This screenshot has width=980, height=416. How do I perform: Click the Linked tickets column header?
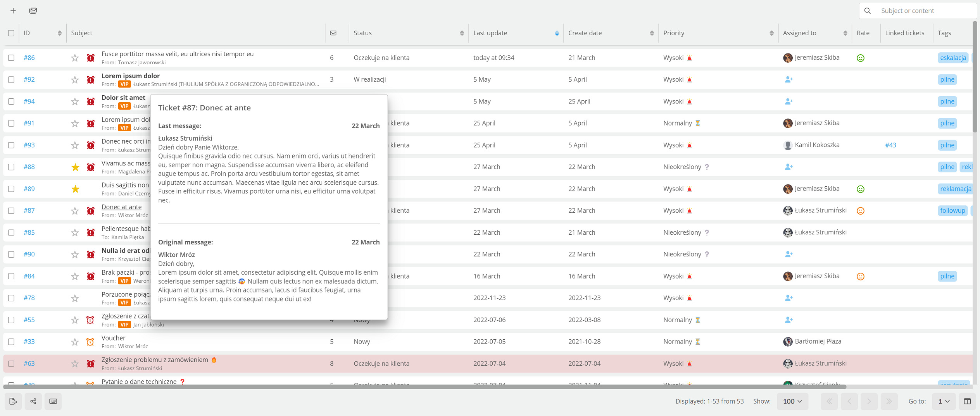pyautogui.click(x=904, y=33)
